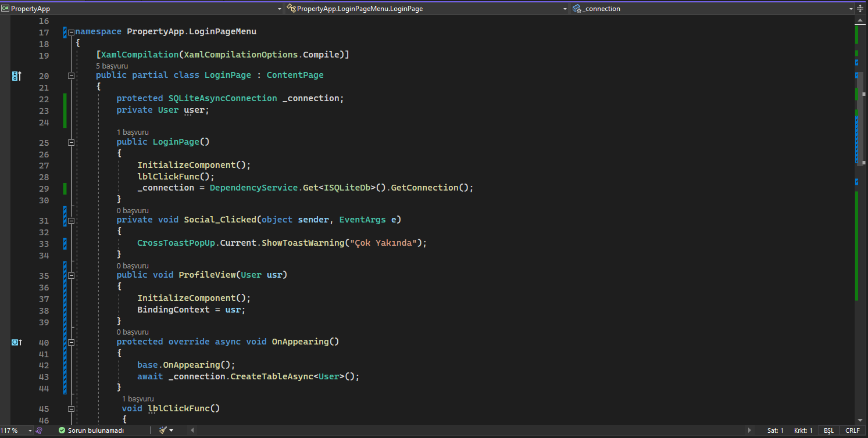Viewport: 868px width, 438px height.
Task: Collapse the Social_Clicked method region
Action: tap(71, 221)
